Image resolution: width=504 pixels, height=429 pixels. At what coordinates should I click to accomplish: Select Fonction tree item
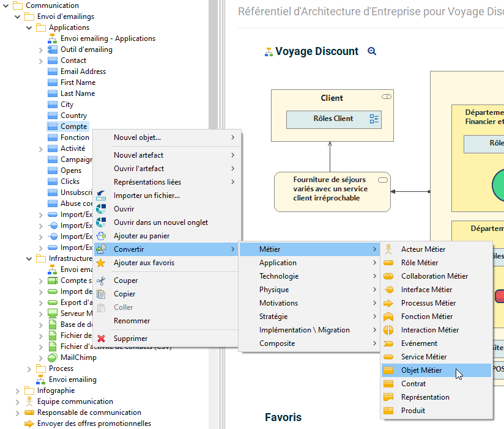(x=75, y=137)
